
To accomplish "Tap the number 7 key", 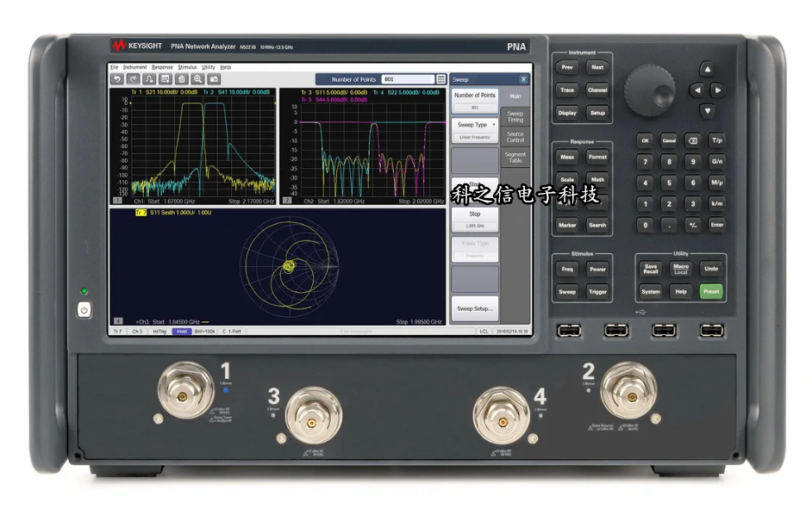I will tap(646, 162).
